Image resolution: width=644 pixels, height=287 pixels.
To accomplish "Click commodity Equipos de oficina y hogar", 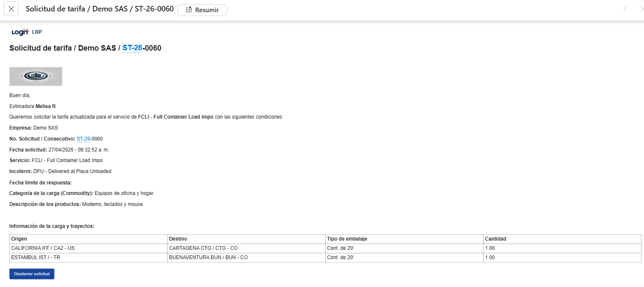I will click(x=124, y=193).
